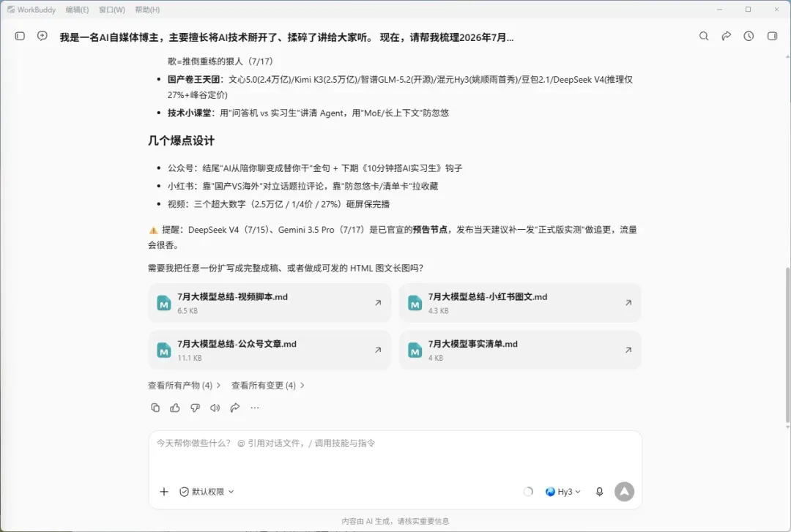Open 7月大模型总结-视频脚本.md in external arrow

point(378,302)
